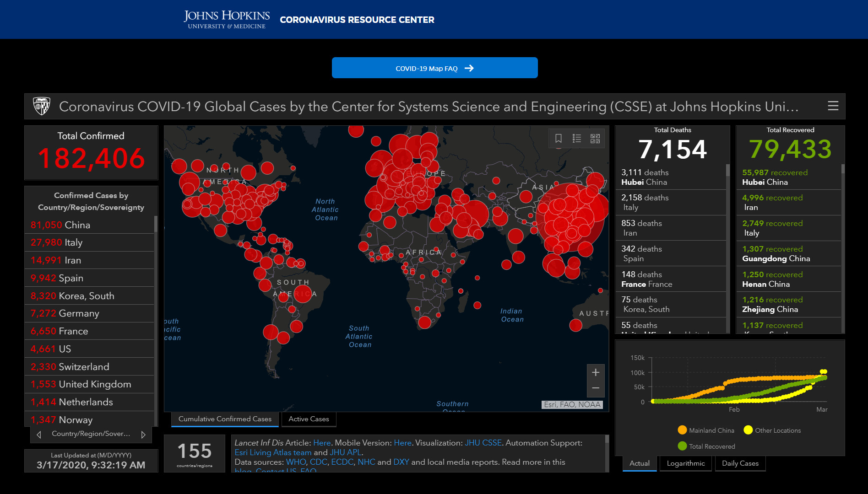Screen dimensions: 868x494
Task: Select Henan China 1,250 recovered entry
Action: (789, 279)
